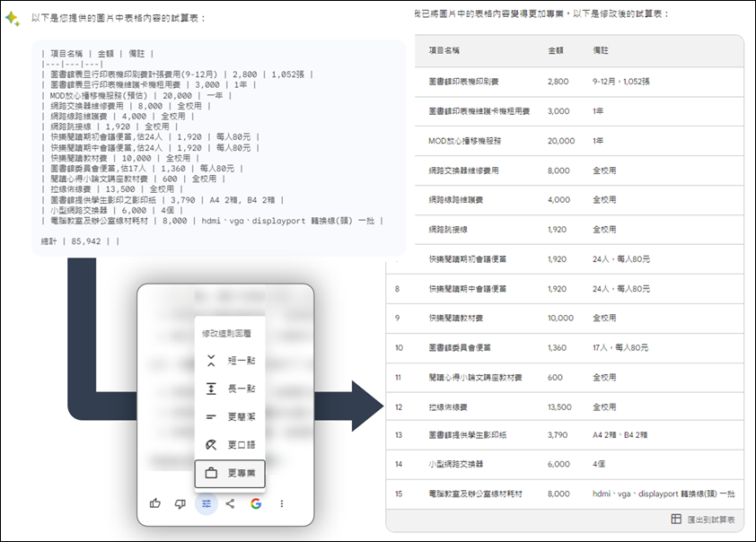The width and height of the screenshot is (756, 542).
Task: Click the 備註 column header in table
Action: pos(601,50)
